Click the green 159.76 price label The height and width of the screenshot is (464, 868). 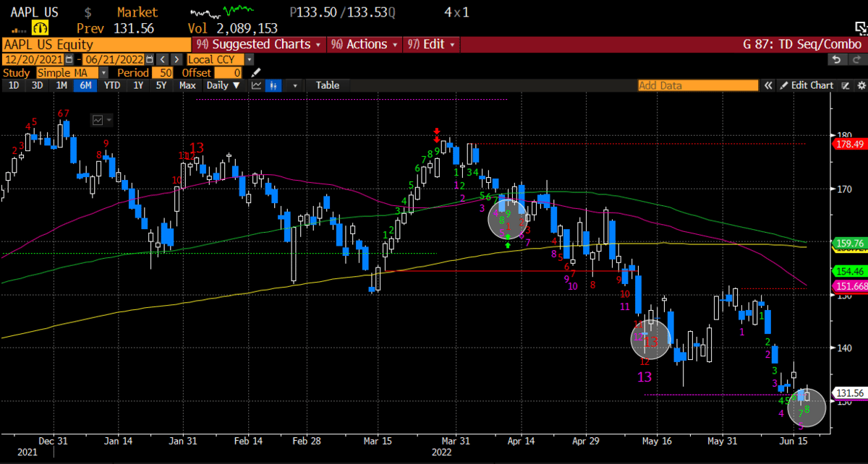pyautogui.click(x=848, y=243)
